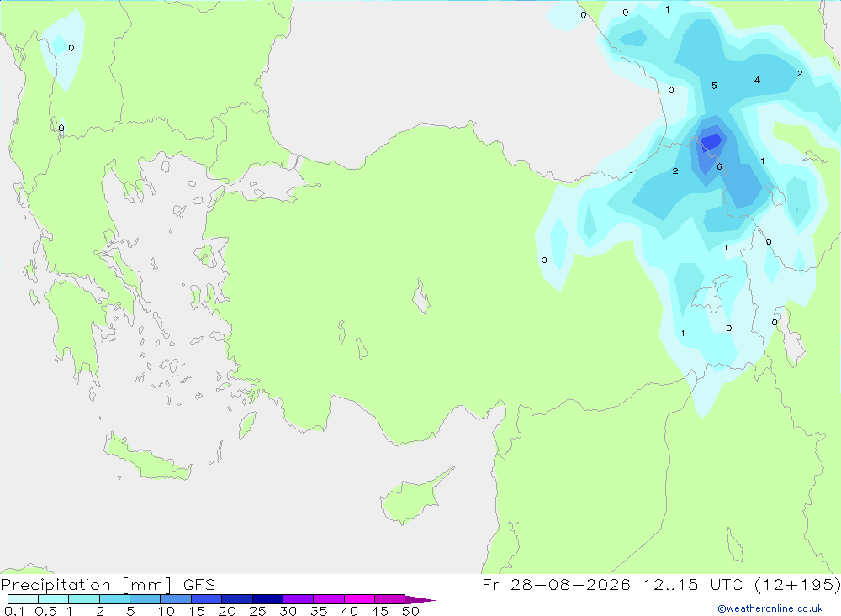This screenshot has width=841, height=616.
Task: Click the darkest blue precipitation core
Action: tap(711, 141)
